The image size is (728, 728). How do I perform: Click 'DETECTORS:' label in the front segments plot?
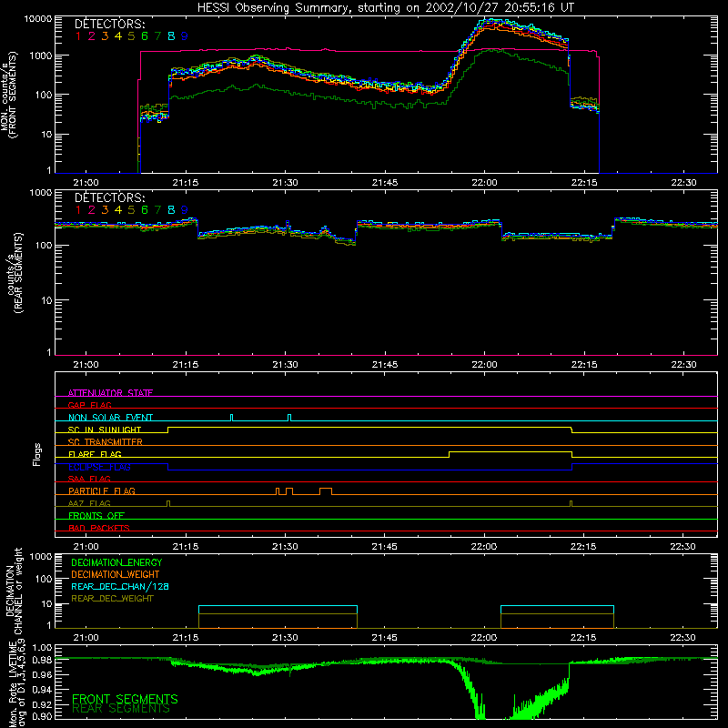click(109, 24)
